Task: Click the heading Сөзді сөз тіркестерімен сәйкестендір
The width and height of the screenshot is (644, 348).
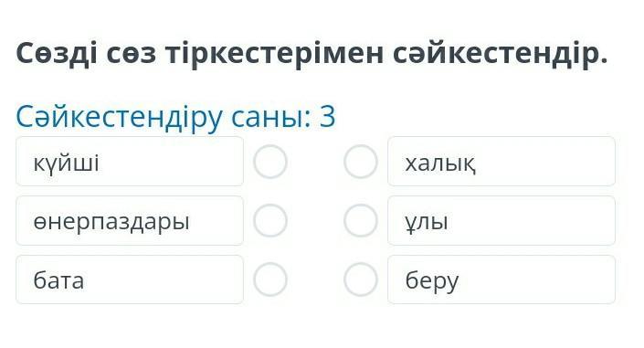Action: click(311, 54)
